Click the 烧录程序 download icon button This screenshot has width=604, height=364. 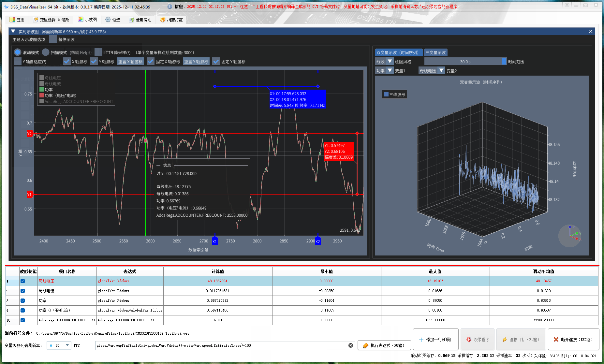pos(478,340)
